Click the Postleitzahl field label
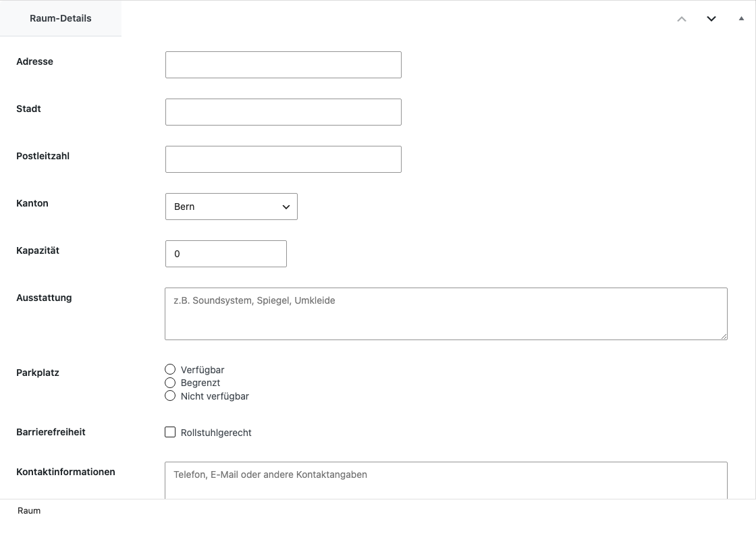 43,157
